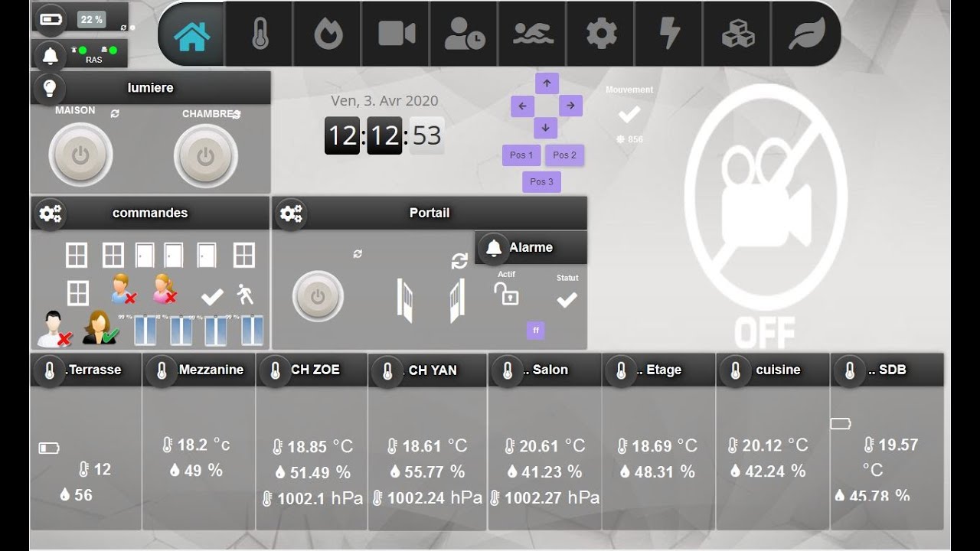The width and height of the screenshot is (980, 551).
Task: Click the man in white shirt presence icon
Action: click(x=54, y=328)
